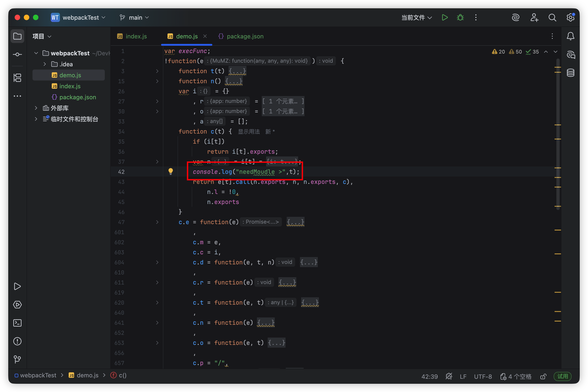Expand the .idea folder
The height and width of the screenshot is (392, 588).
tap(45, 64)
